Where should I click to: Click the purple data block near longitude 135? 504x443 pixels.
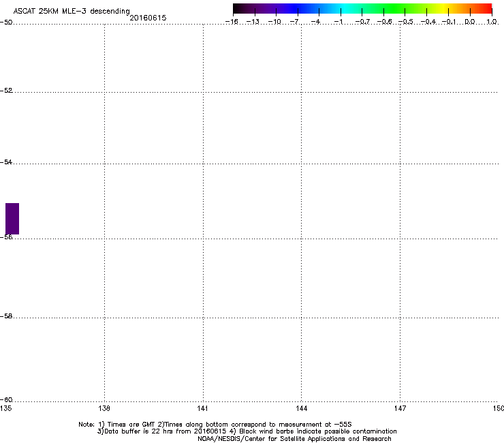12,219
